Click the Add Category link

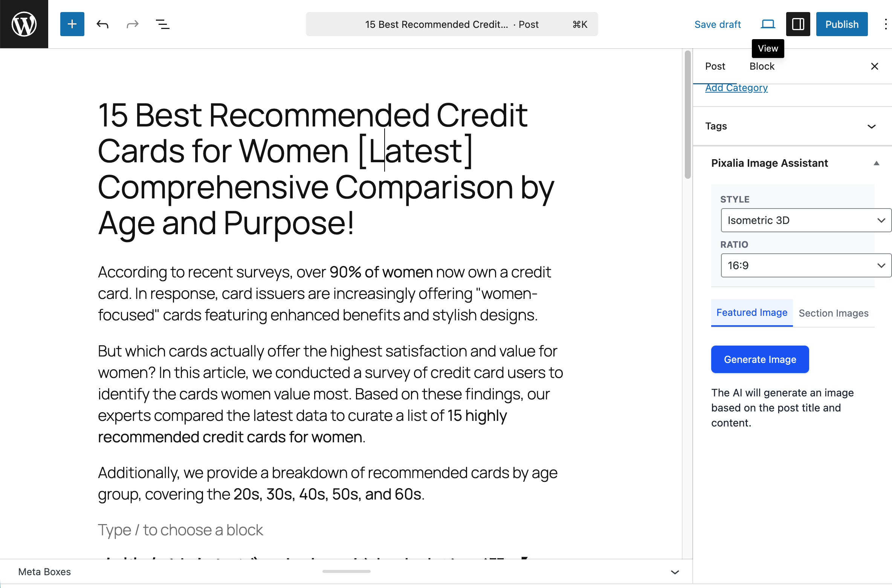pos(736,88)
